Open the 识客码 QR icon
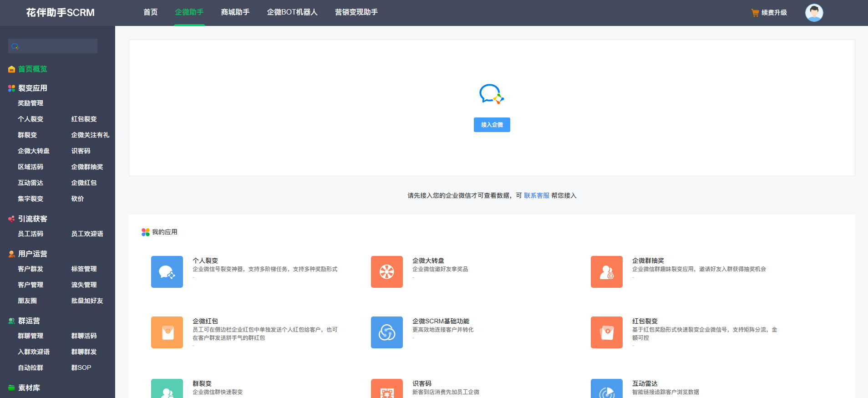This screenshot has height=398, width=868. point(387,388)
